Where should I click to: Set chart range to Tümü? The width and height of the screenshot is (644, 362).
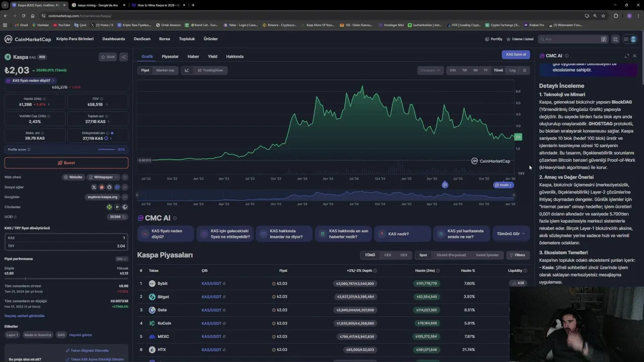pos(498,70)
